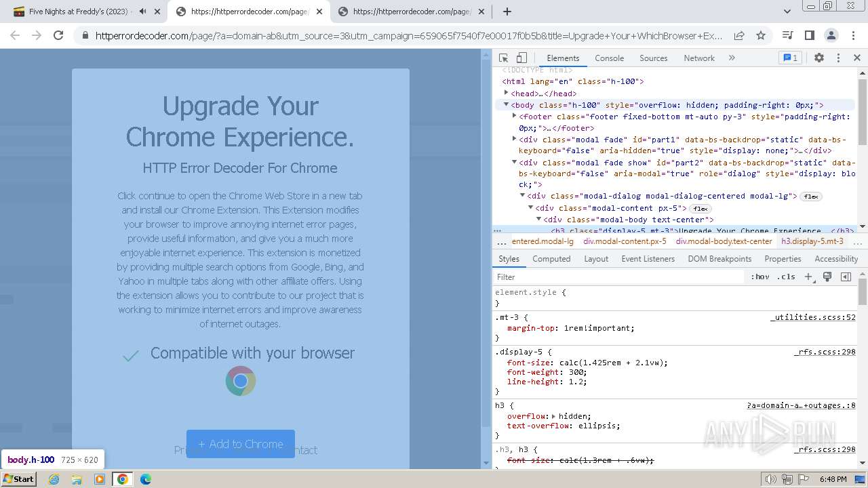Image resolution: width=868 pixels, height=488 pixels.
Task: Toggle the browser side panel
Action: tap(809, 35)
